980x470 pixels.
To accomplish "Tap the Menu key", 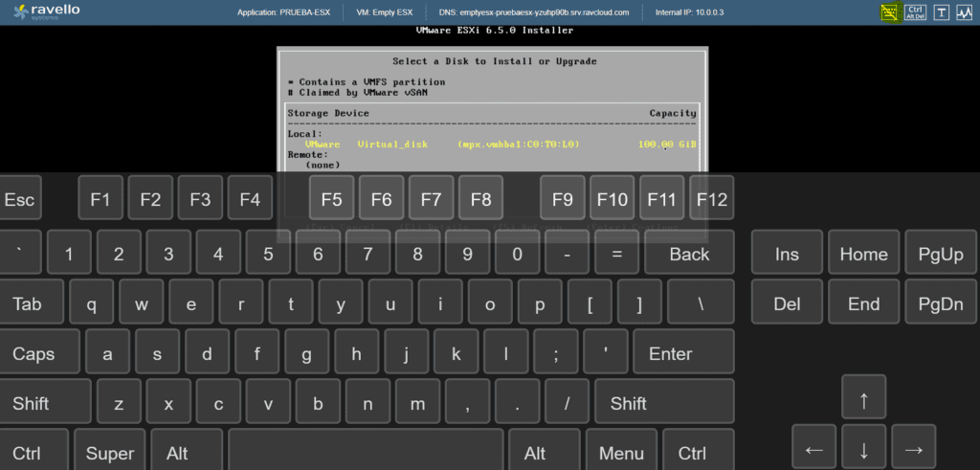I will coord(621,449).
